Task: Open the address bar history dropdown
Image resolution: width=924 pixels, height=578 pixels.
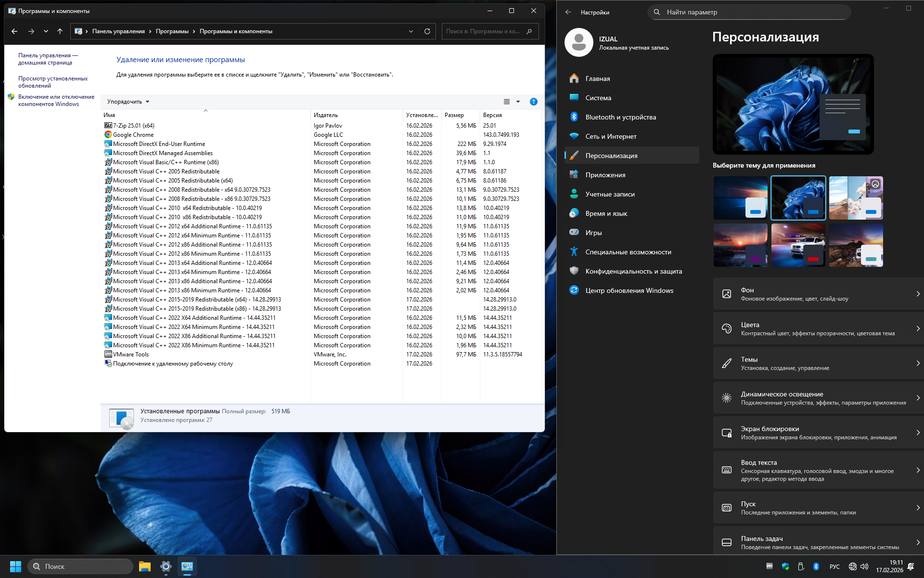Action: click(x=411, y=31)
